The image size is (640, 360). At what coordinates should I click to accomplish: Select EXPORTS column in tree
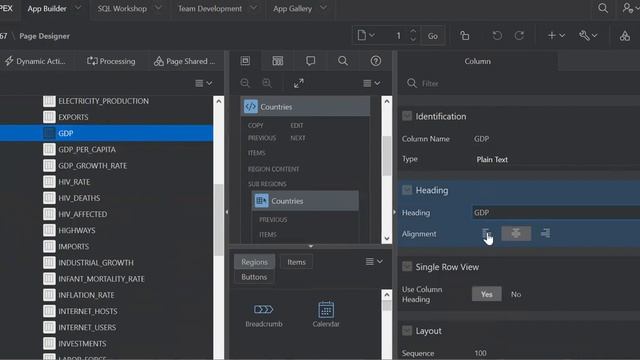point(73,117)
